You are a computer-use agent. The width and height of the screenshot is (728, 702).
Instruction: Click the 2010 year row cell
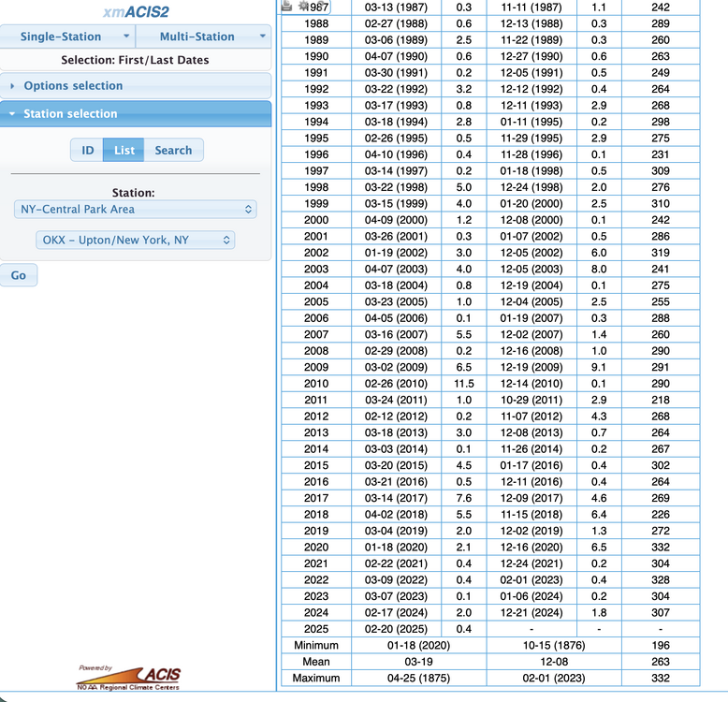click(316, 384)
